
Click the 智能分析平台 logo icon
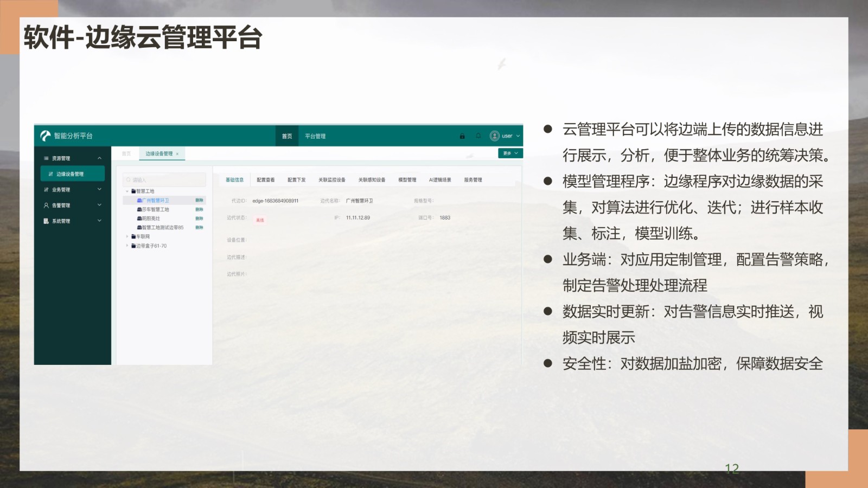(x=46, y=136)
